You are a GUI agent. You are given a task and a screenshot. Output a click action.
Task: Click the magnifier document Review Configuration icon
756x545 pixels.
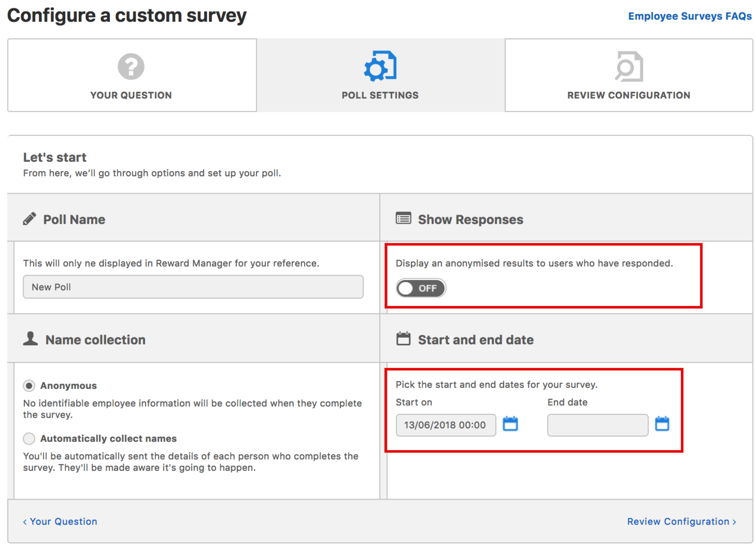pyautogui.click(x=629, y=66)
